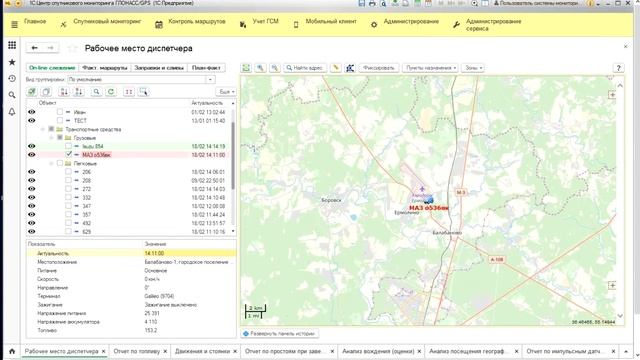
Task: Open the sidebar magnifier search icon
Action: pos(12,95)
